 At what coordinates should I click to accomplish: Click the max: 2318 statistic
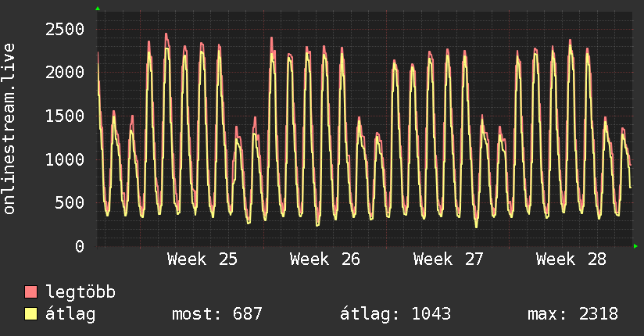[x=573, y=314]
